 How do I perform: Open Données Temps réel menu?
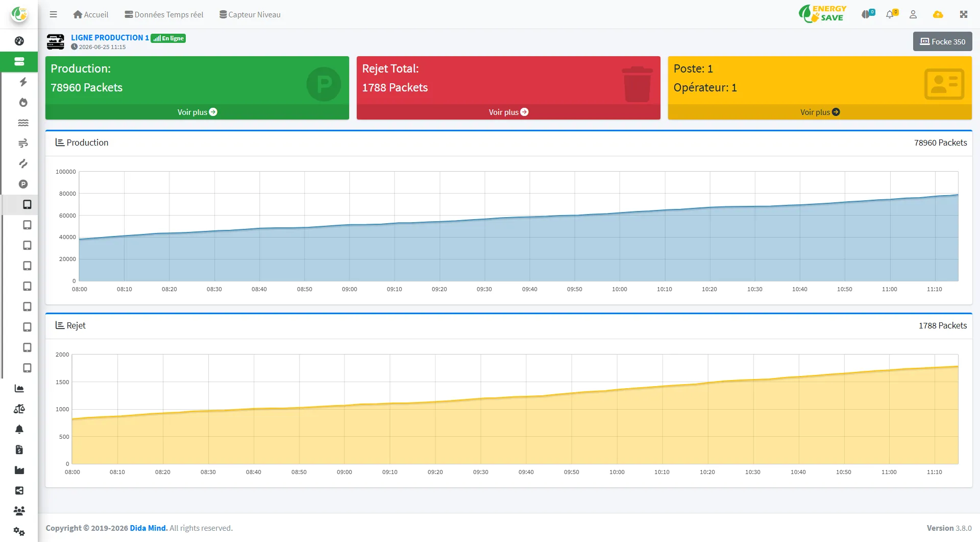(x=164, y=14)
